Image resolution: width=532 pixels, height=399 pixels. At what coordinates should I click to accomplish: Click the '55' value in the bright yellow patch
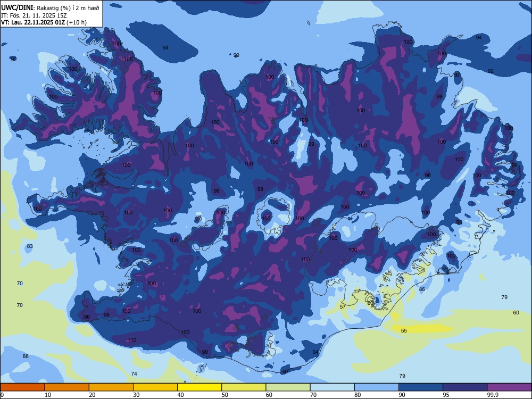[x=404, y=330]
